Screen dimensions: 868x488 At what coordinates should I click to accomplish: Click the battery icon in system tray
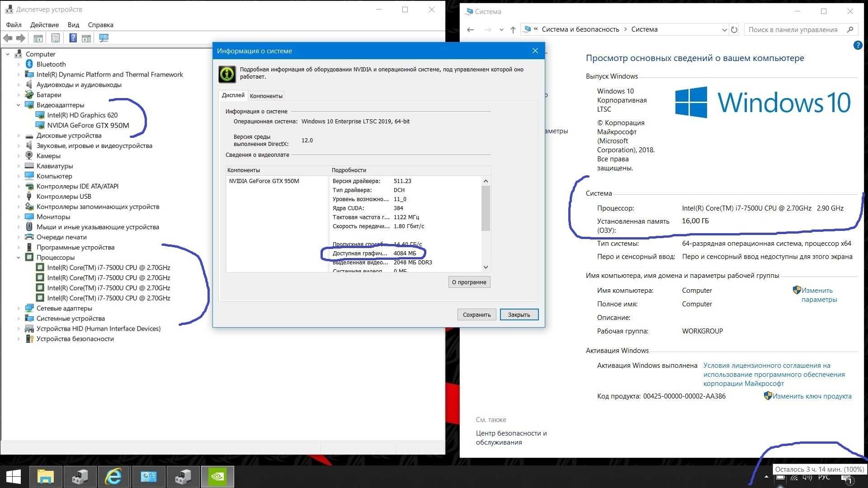tap(780, 478)
